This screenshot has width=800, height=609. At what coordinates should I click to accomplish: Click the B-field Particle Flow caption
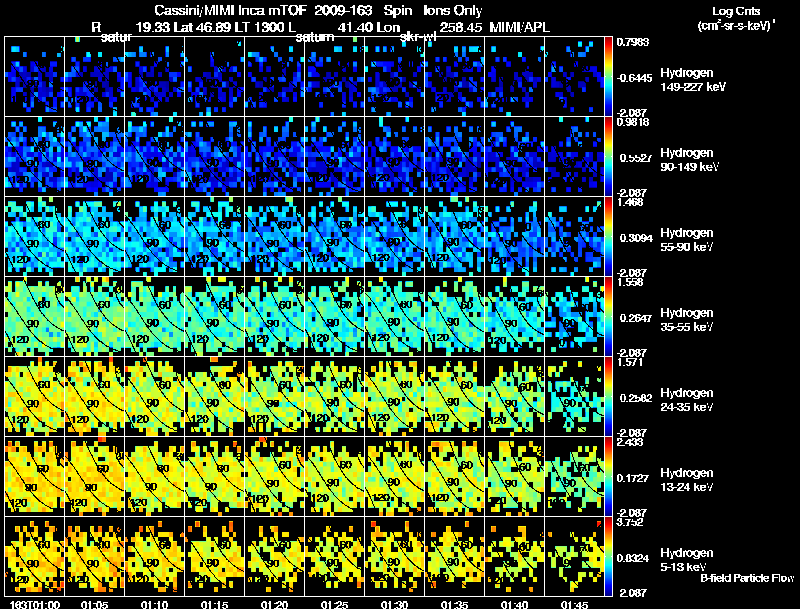(747, 578)
